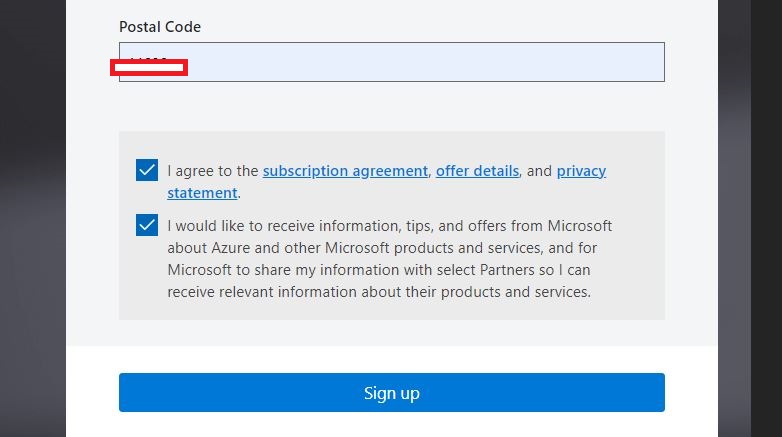
Task: Uncheck the Microsoft offers and tips checkbox
Action: pos(147,225)
